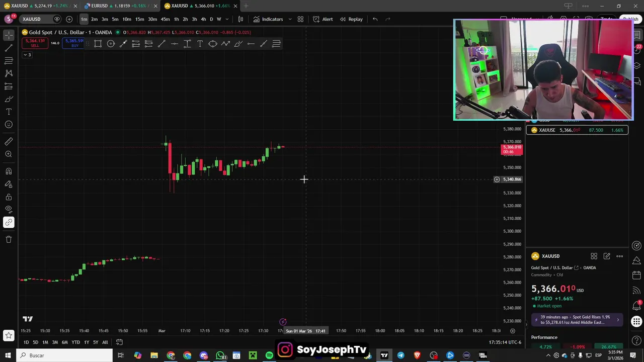
Task: Expand the collapsed indicators legend showing 3
Action: click(x=27, y=55)
